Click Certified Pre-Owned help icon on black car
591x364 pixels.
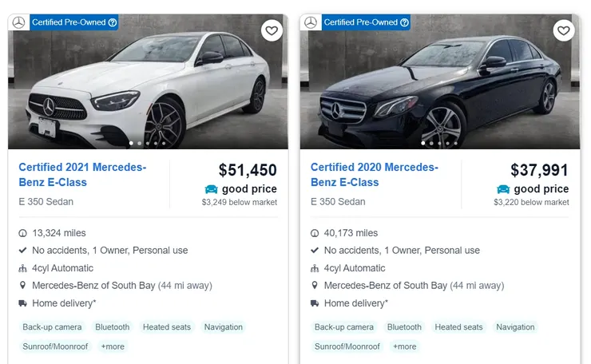tap(405, 22)
